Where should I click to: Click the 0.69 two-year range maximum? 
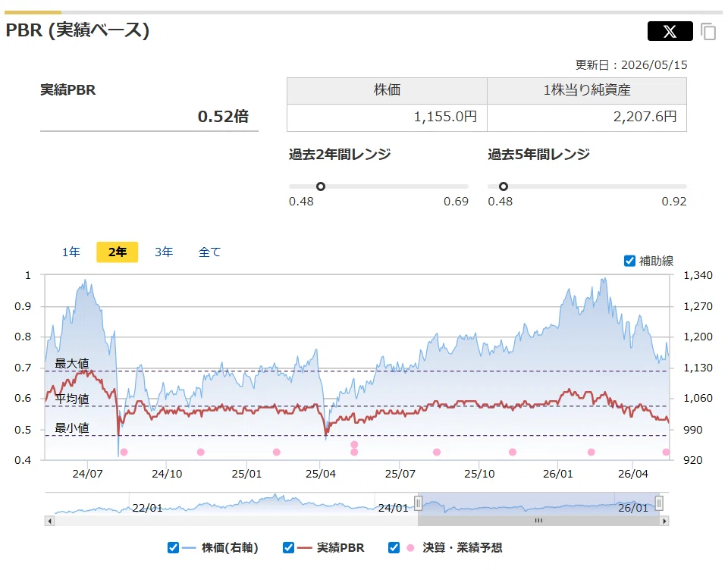456,202
